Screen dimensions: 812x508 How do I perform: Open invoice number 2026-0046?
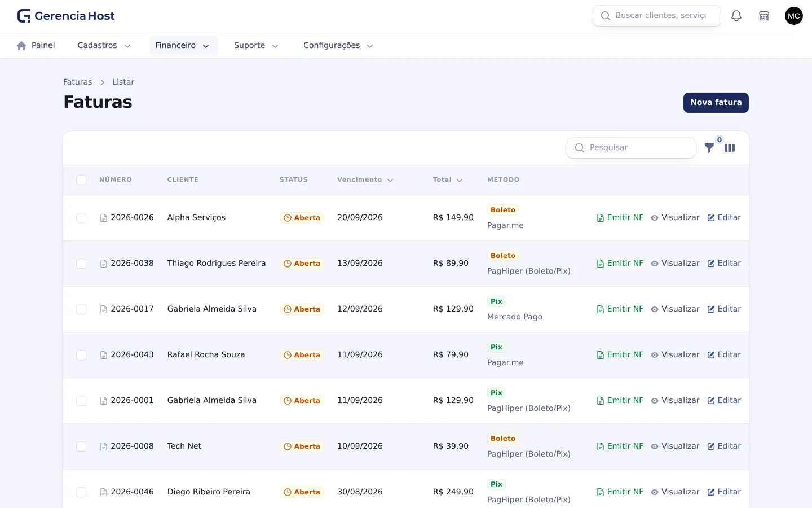[x=132, y=492]
